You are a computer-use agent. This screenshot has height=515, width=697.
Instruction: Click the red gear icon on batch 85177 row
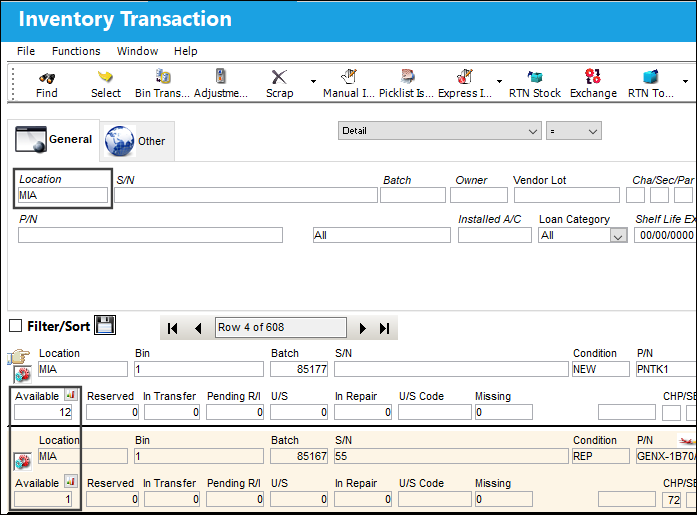click(x=22, y=375)
